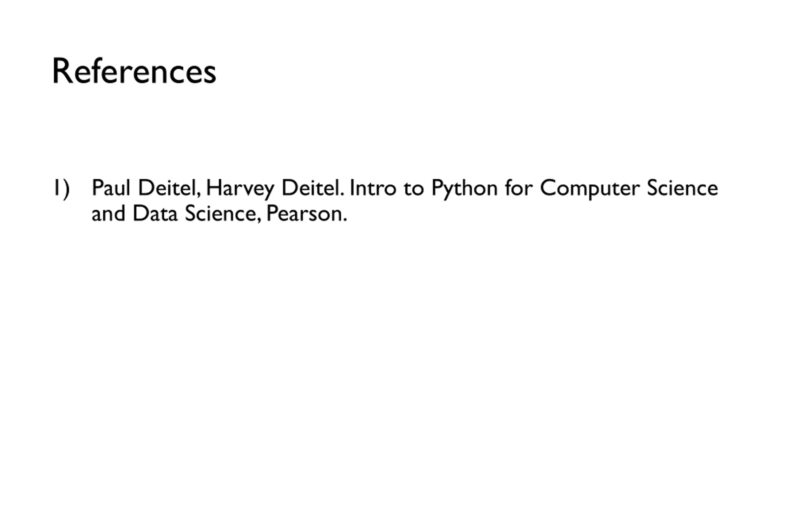Click blank space right of References title
This screenshot has width=812, height=507.
click(x=503, y=71)
